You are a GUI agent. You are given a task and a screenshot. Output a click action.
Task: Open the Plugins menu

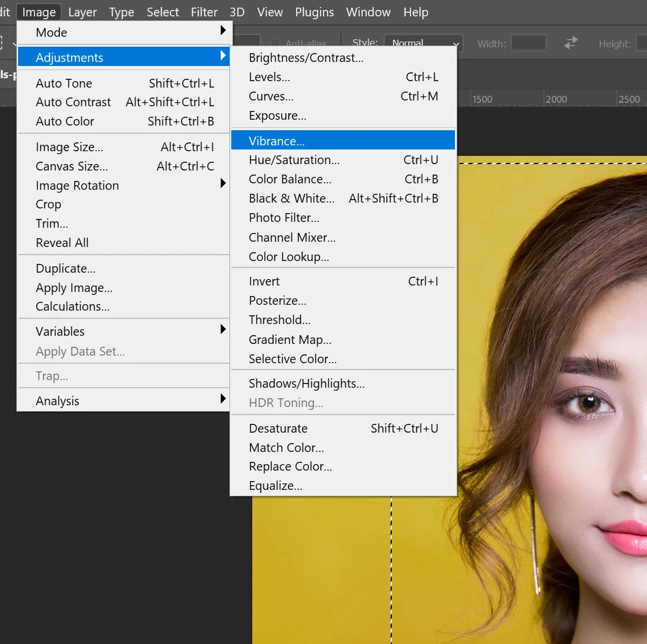tap(314, 12)
